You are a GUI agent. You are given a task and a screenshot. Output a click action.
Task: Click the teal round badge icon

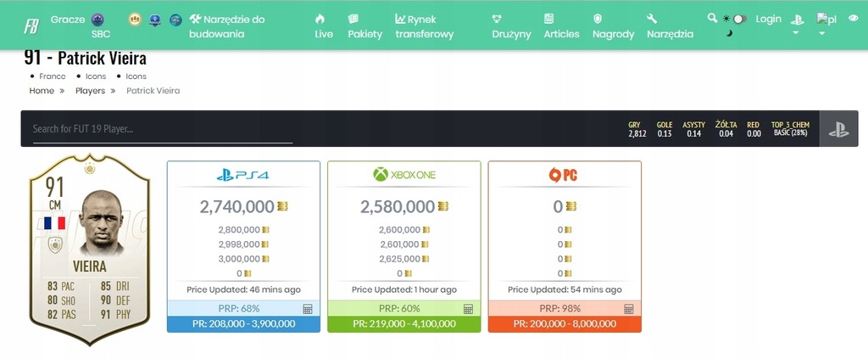pyautogui.click(x=175, y=20)
